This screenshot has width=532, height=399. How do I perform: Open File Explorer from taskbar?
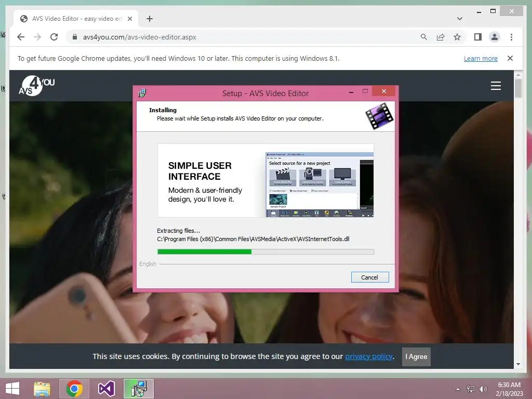[x=42, y=389]
